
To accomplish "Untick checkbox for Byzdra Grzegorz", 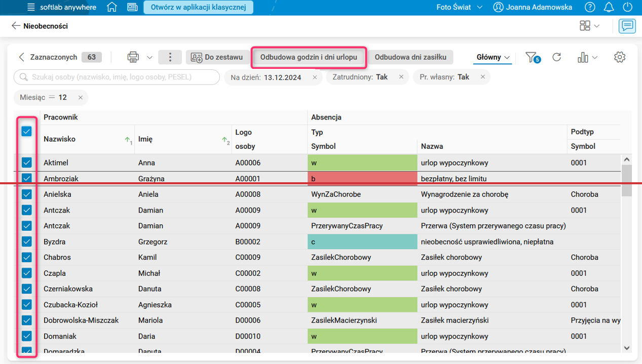I will (27, 241).
